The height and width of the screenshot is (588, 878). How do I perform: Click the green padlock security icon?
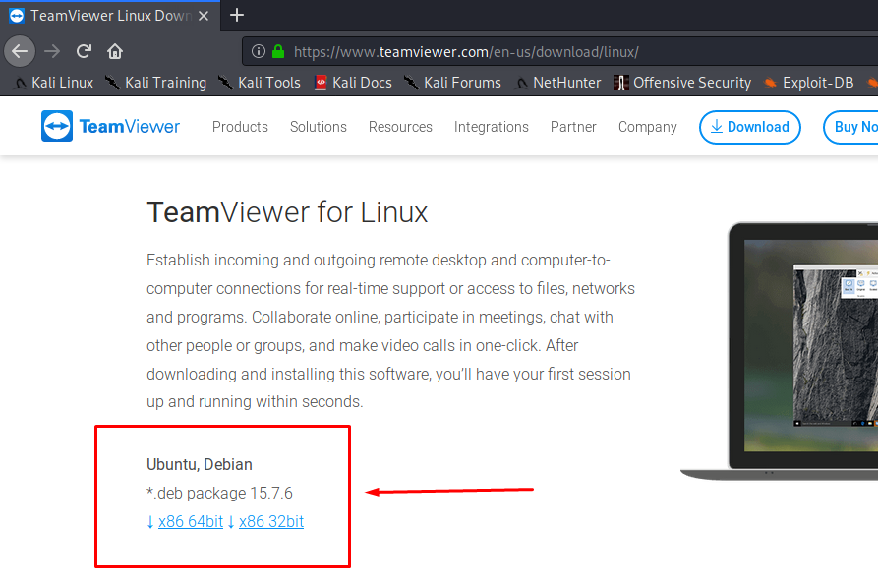[277, 51]
